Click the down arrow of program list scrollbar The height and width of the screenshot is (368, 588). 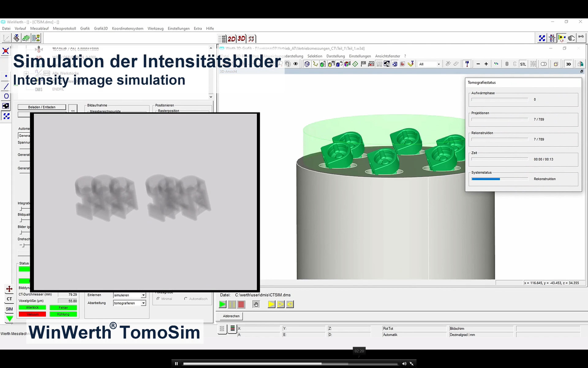[x=211, y=97]
